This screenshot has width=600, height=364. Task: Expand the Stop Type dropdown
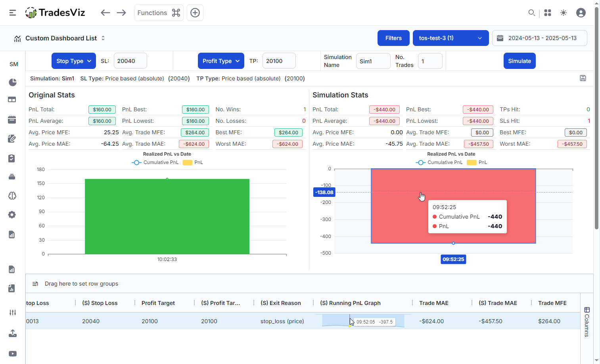click(74, 61)
